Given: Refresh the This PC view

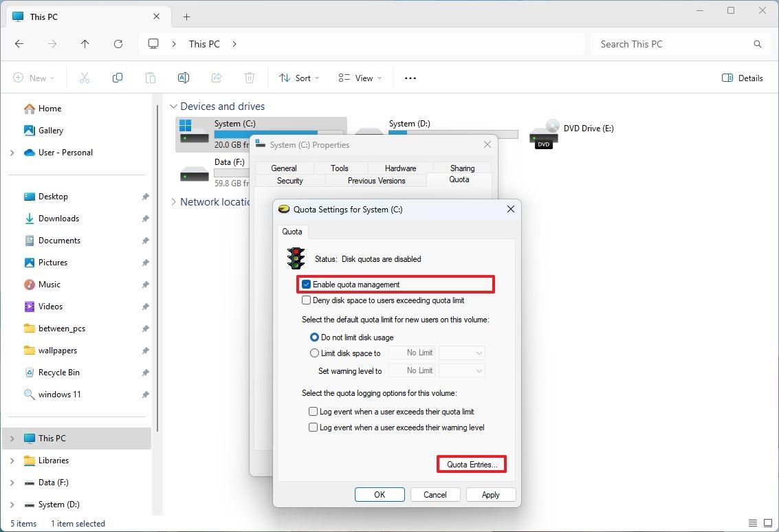Looking at the screenshot, I should point(118,43).
